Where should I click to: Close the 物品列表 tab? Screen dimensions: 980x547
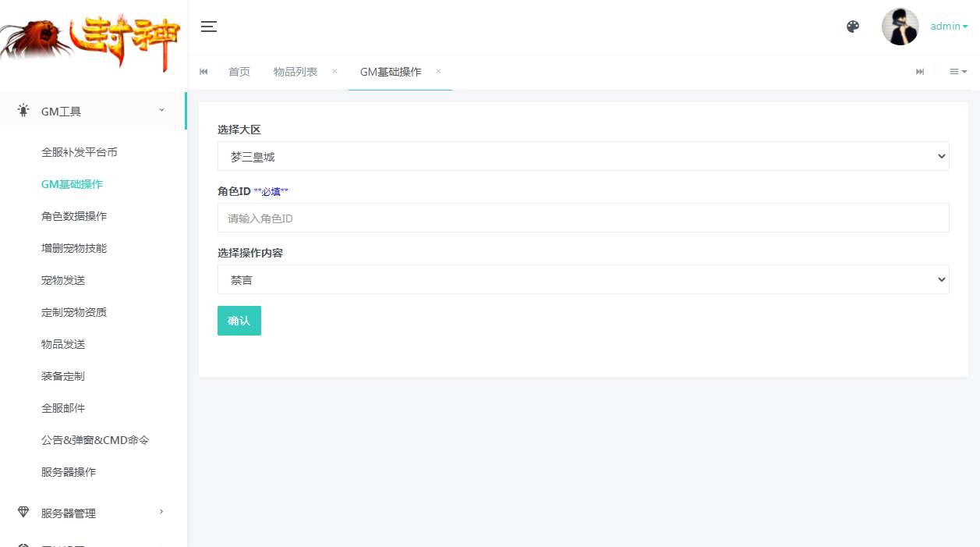[334, 71]
